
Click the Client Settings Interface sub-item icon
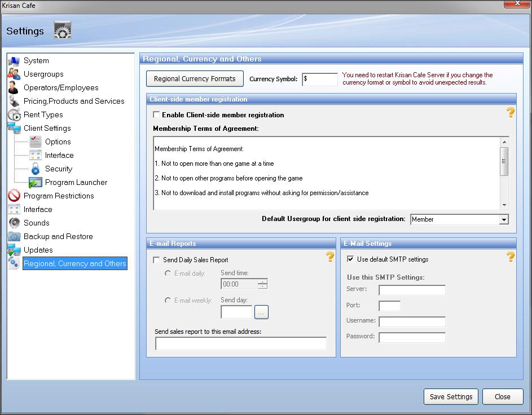pos(36,155)
